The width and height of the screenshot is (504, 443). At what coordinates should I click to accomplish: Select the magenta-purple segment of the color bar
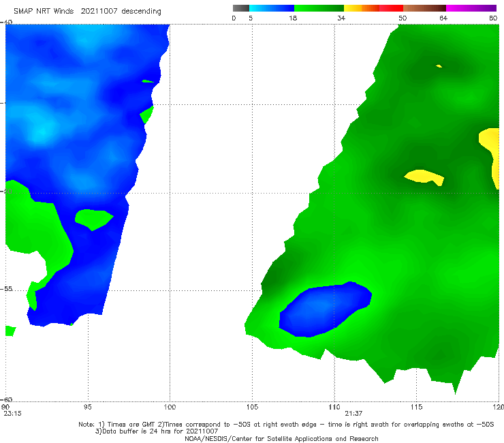[471, 8]
